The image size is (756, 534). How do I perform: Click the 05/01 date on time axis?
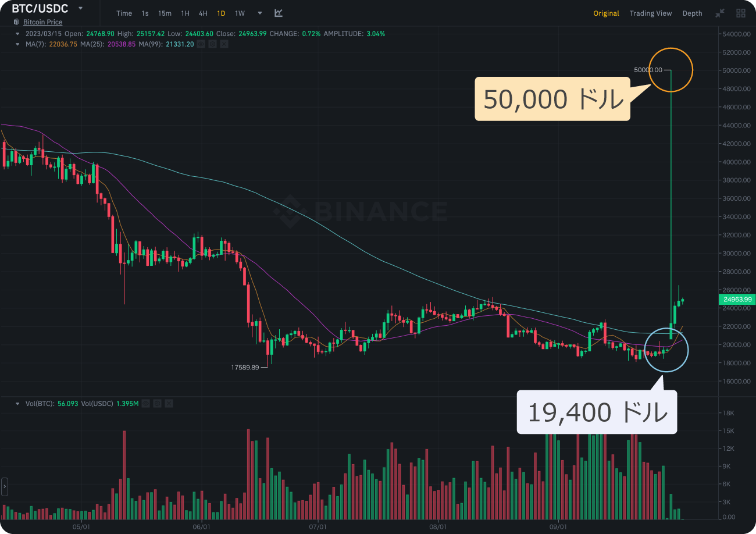(81, 527)
